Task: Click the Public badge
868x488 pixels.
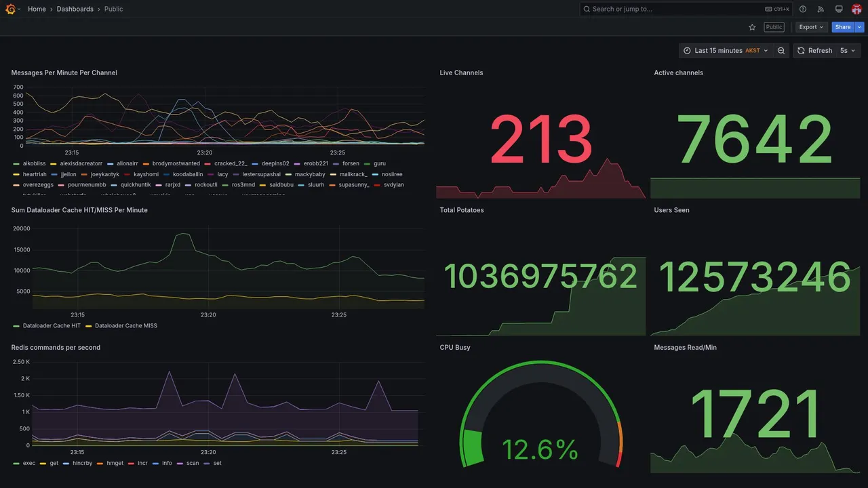Action: 774,27
